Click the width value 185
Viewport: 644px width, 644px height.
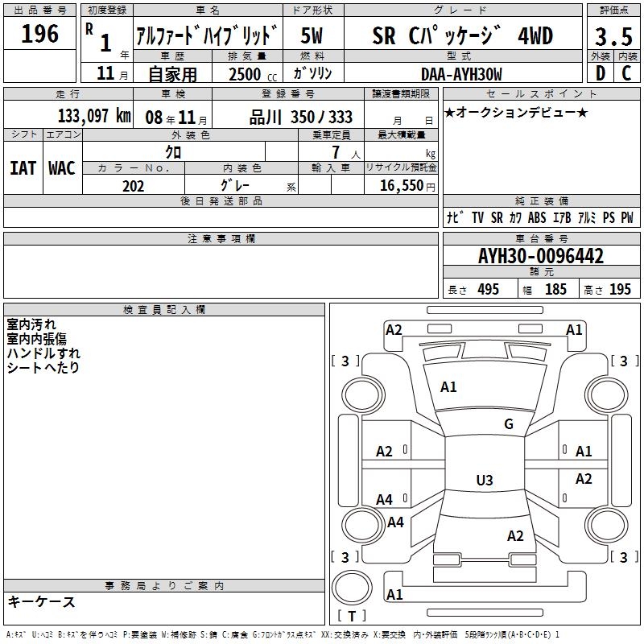pos(555,289)
